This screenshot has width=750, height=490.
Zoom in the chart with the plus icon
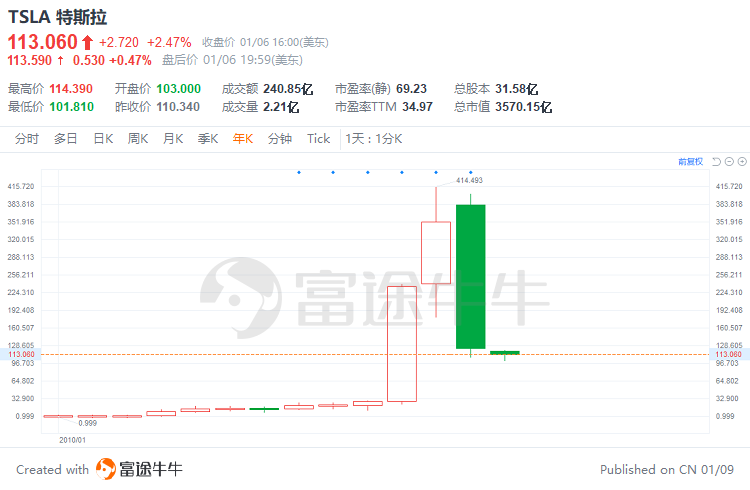[x=742, y=162]
